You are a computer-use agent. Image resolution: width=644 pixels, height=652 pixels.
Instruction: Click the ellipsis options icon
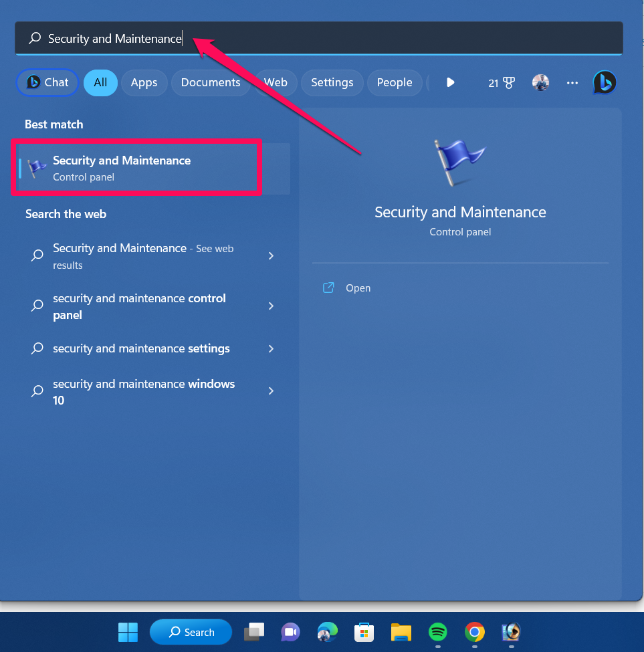point(572,82)
